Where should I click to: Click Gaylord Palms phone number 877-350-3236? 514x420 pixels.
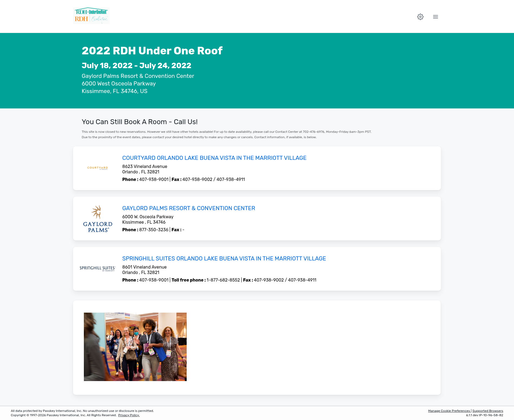pos(154,230)
